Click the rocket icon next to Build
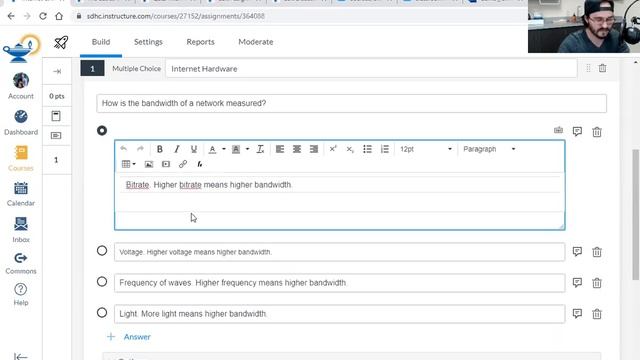Viewport: 640px width, 360px height. 61,42
